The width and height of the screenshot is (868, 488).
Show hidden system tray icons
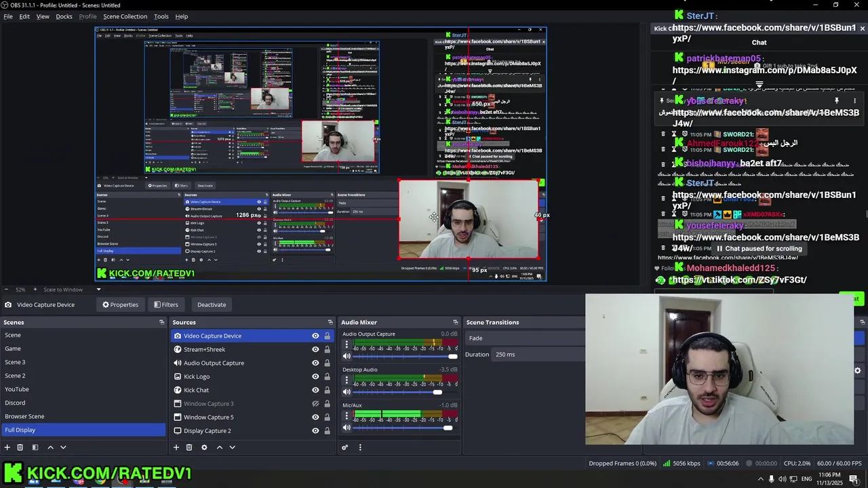coord(759,479)
